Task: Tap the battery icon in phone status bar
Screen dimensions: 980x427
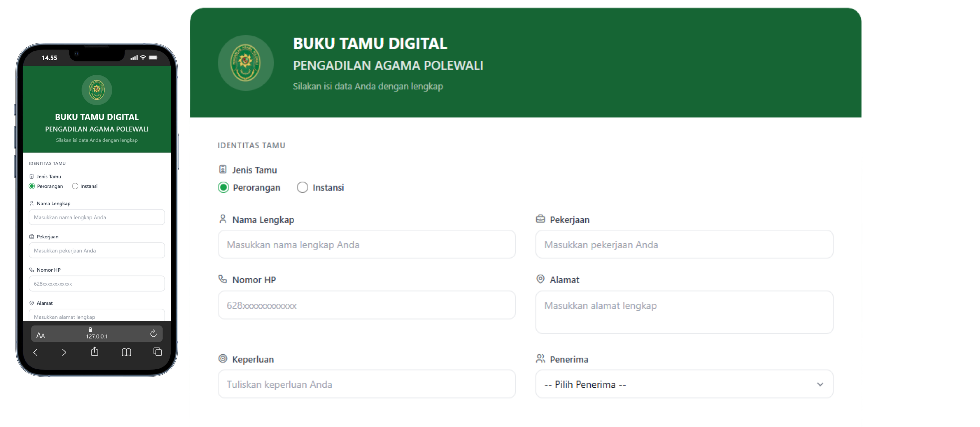Action: [153, 57]
